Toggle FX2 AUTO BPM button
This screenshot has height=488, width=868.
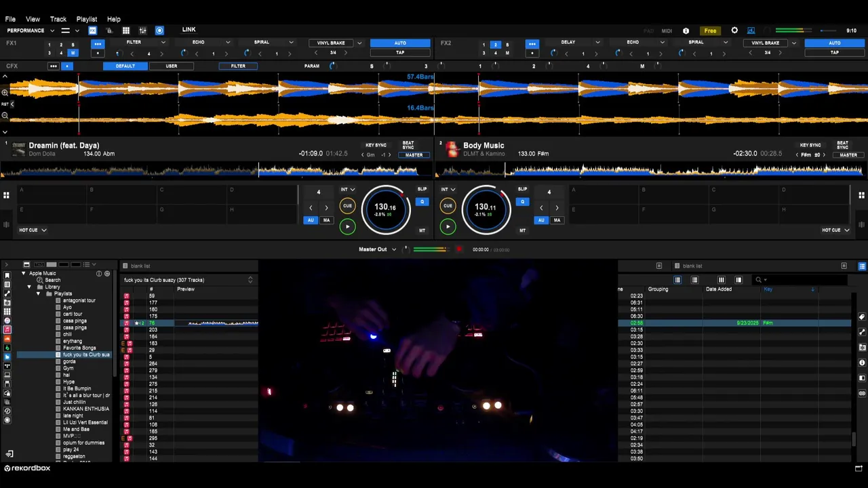click(x=835, y=43)
